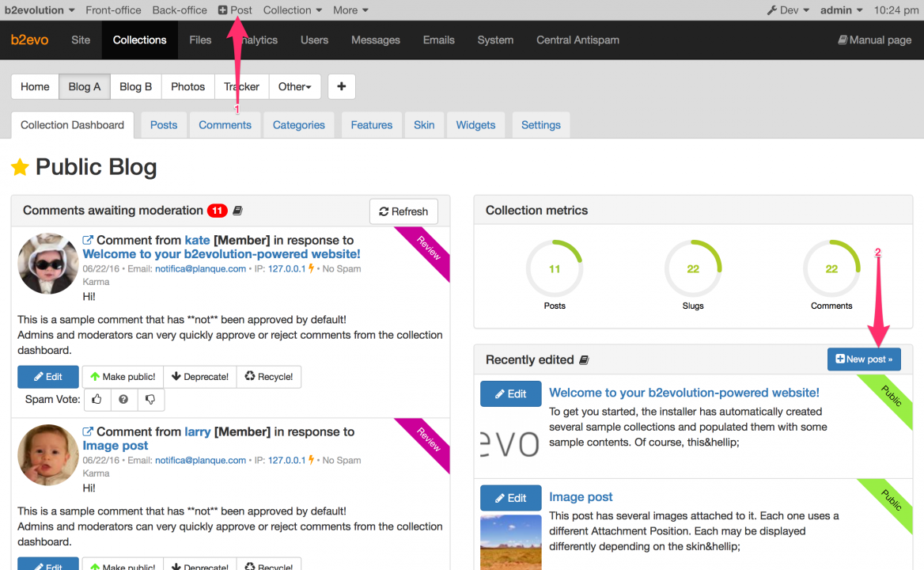Screen dimensions: 924x570
Task: Open the System section
Action: (495, 40)
